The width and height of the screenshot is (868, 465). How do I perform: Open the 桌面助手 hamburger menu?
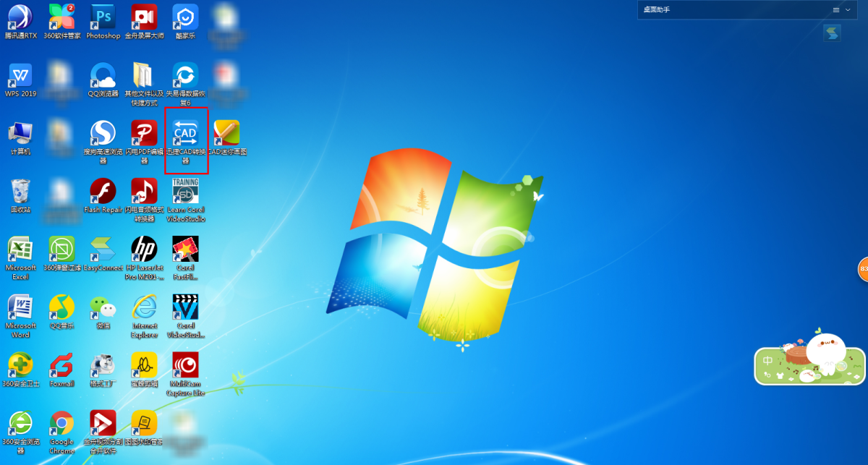click(x=836, y=10)
